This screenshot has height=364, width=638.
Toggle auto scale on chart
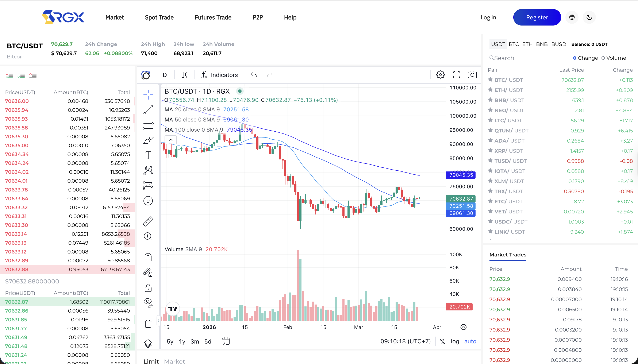470,341
